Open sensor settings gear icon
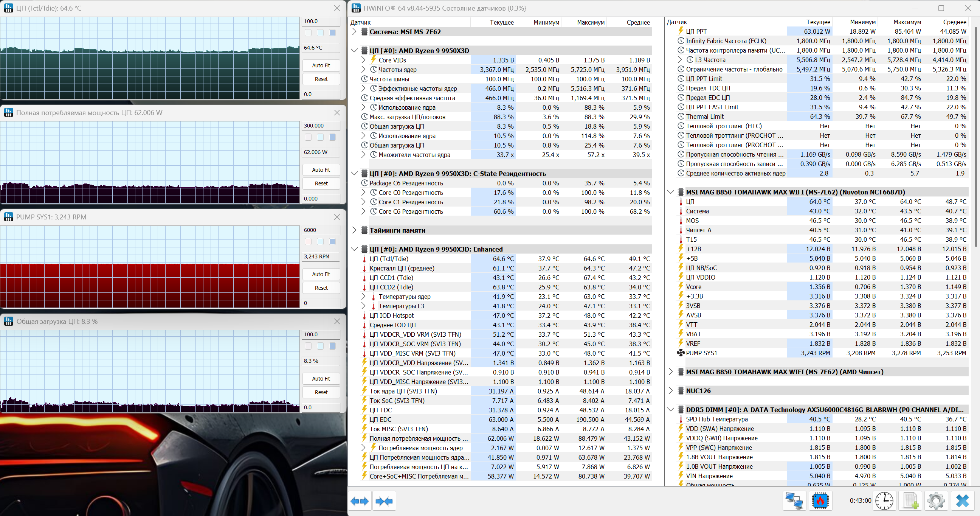This screenshot has height=516, width=980. tap(936, 501)
